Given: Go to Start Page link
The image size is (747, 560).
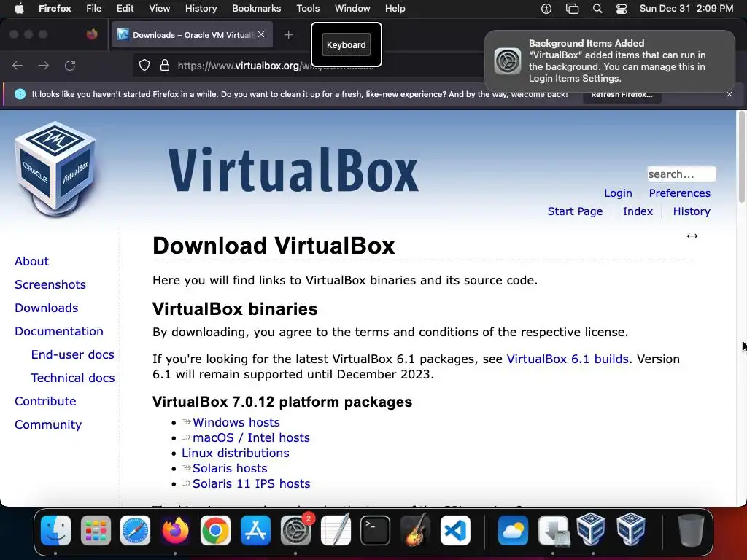Looking at the screenshot, I should tap(575, 211).
